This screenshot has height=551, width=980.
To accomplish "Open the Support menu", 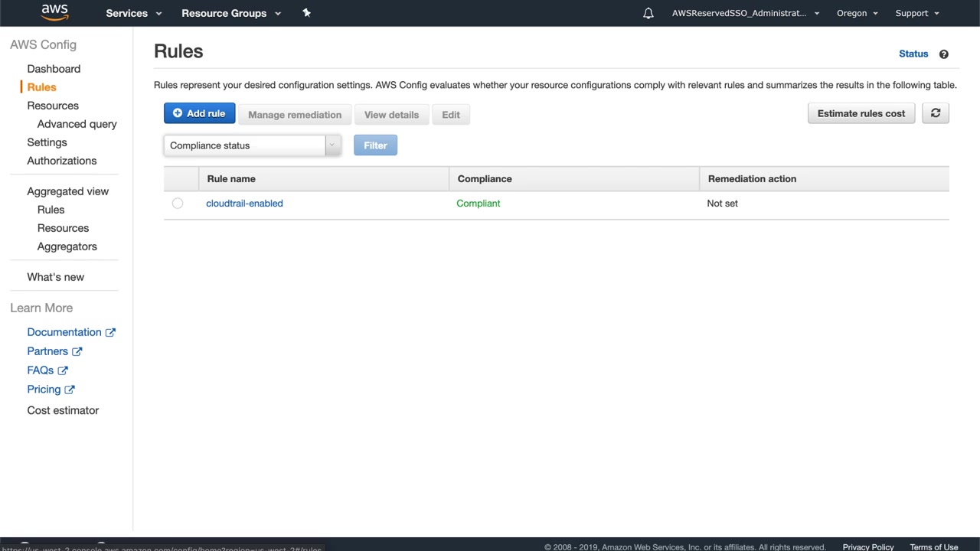I will (916, 13).
